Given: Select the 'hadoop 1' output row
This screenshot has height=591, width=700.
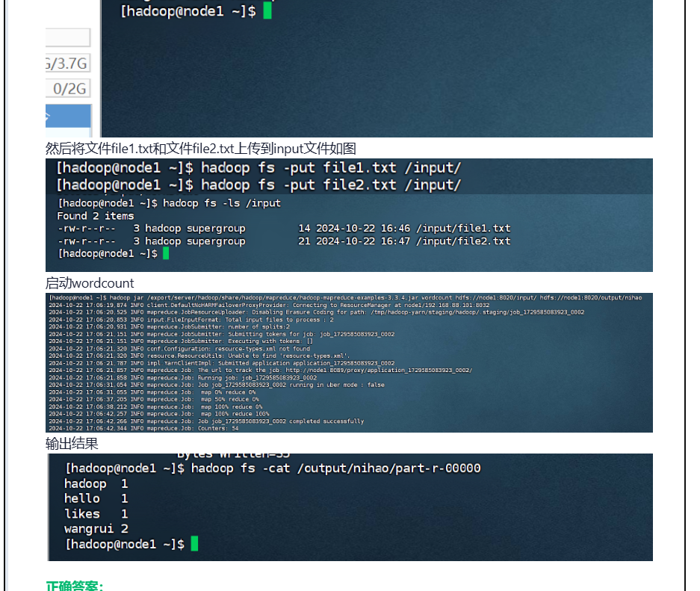Looking at the screenshot, I should (96, 484).
